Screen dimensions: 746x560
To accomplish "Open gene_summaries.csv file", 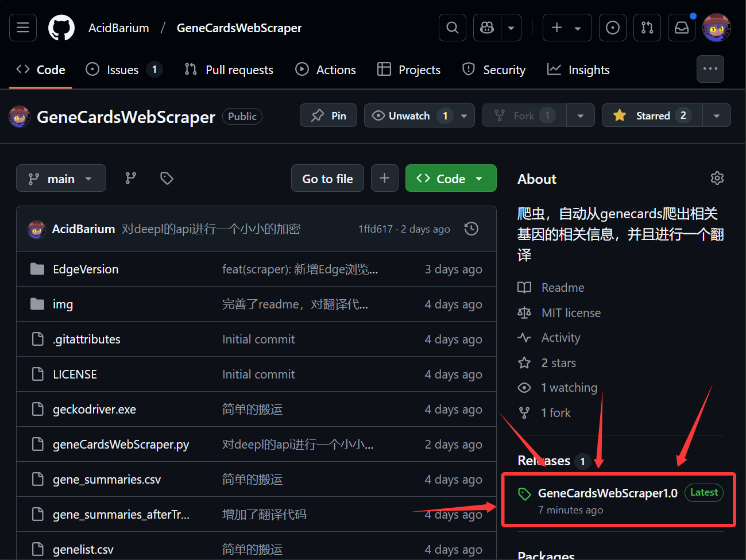I will coord(107,479).
